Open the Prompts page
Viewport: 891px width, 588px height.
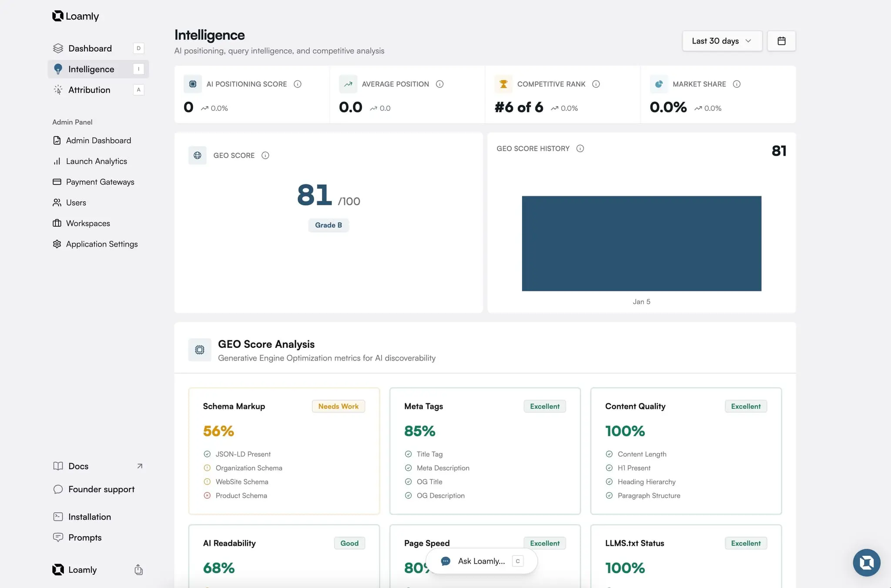point(77,538)
